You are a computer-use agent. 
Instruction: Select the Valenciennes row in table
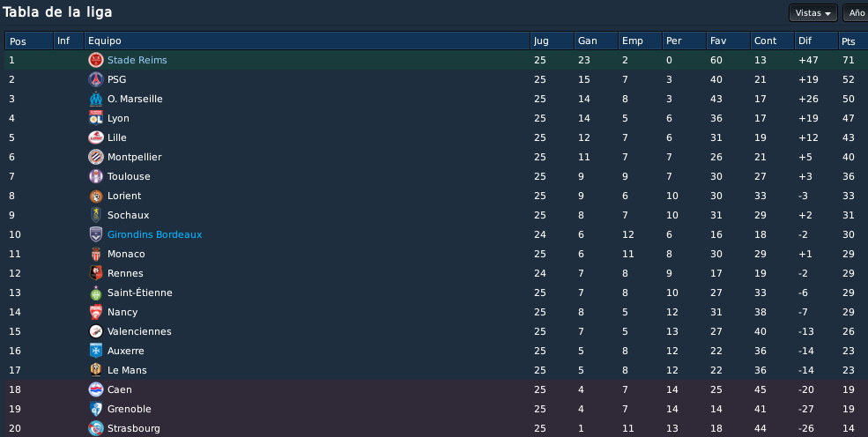[436, 331]
